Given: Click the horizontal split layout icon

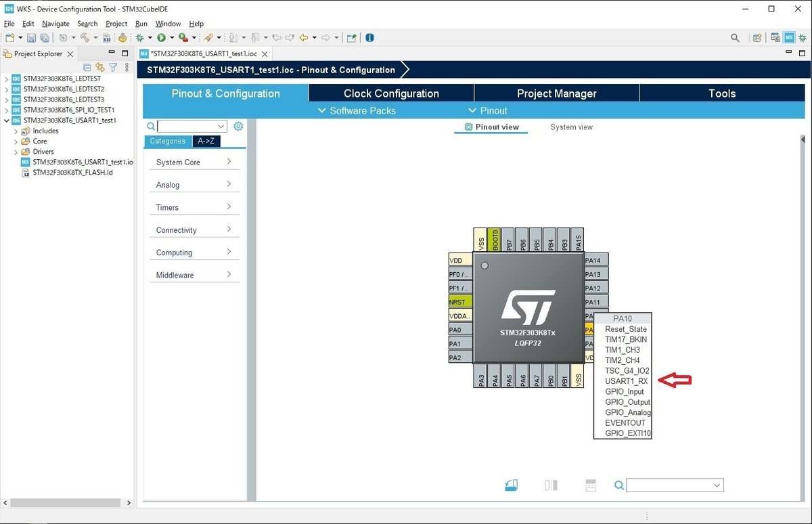Looking at the screenshot, I should coord(591,485).
